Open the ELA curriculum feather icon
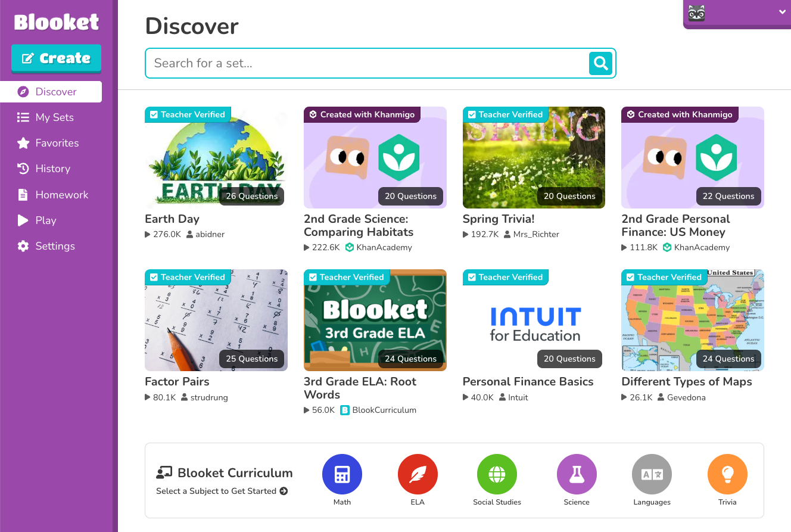 click(x=418, y=474)
